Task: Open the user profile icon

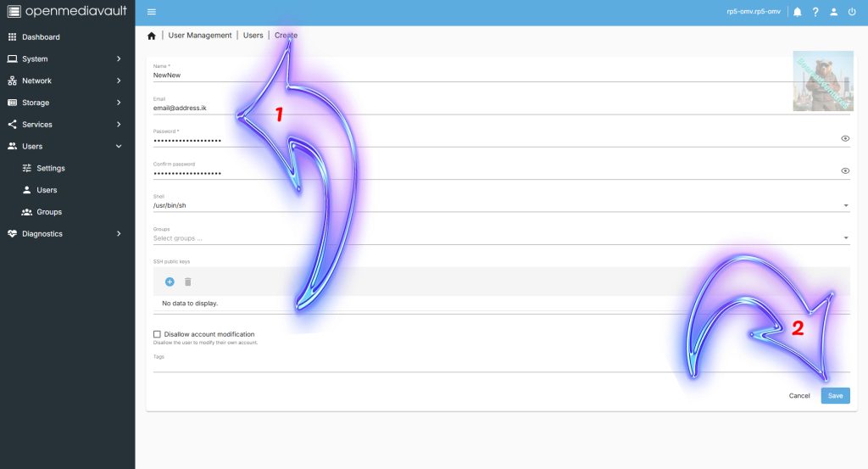Action: (834, 12)
